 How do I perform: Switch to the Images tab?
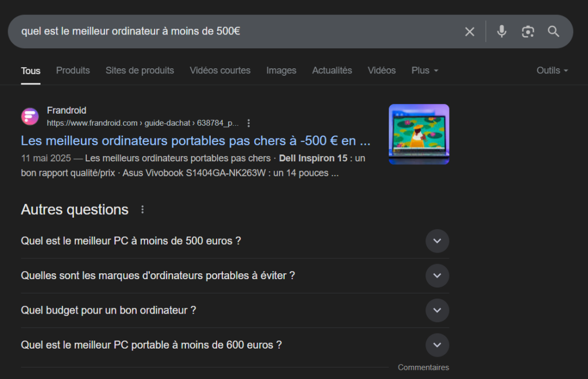(281, 70)
